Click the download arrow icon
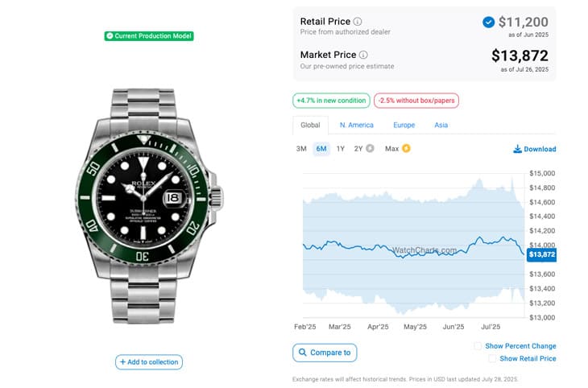Image resolution: width=588 pixels, height=388 pixels. pyautogui.click(x=517, y=149)
